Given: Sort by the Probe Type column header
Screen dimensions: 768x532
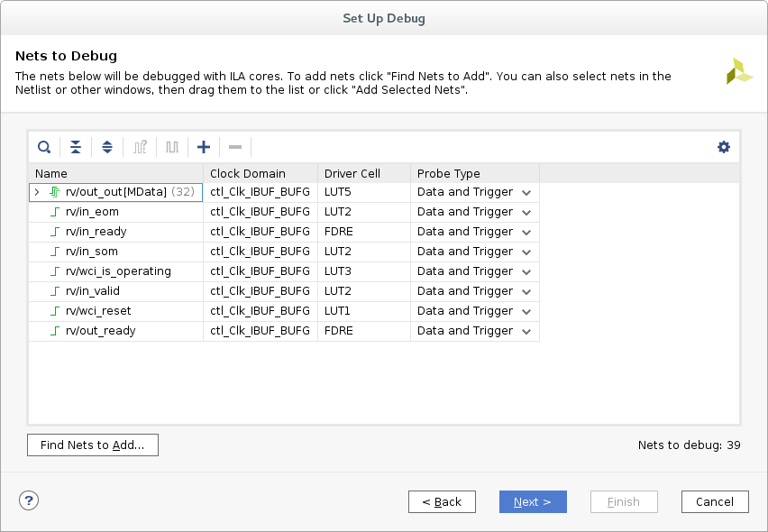Looking at the screenshot, I should tap(475, 173).
